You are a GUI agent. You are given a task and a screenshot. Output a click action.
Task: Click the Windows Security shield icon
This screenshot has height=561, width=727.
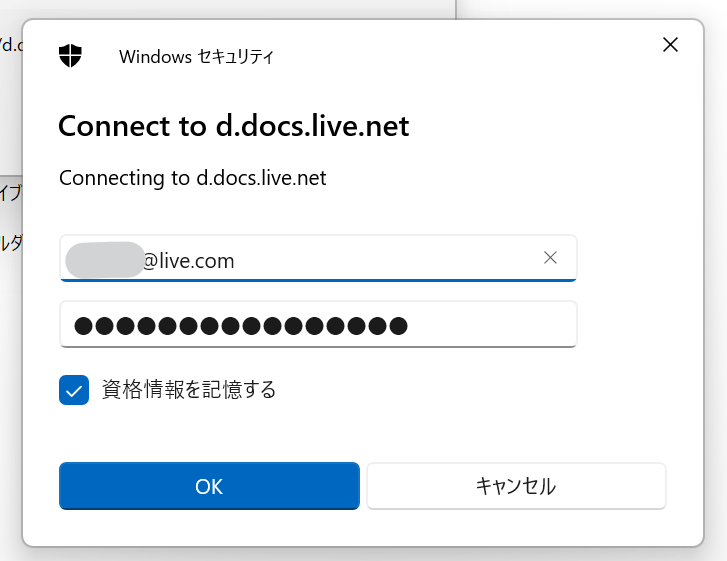coord(70,56)
